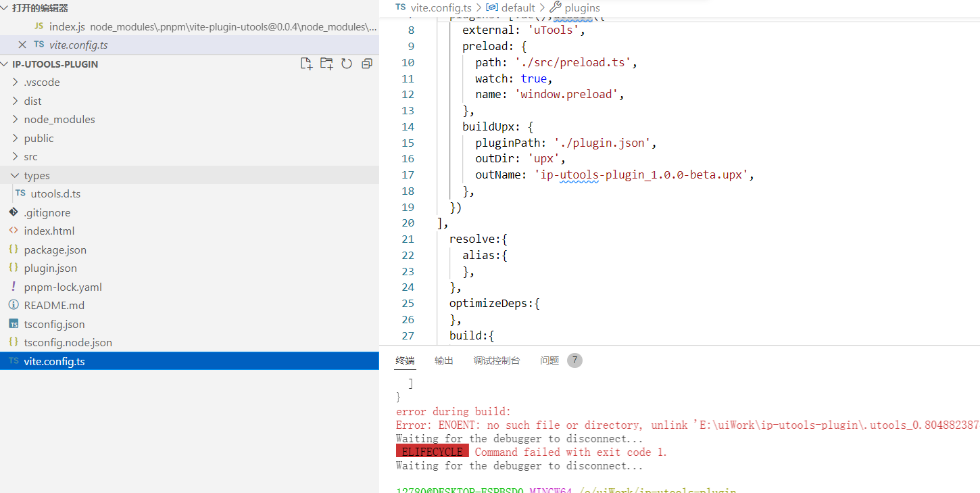This screenshot has height=493, width=980.
Task: Switch to the 输出 panel tab
Action: (x=443, y=360)
